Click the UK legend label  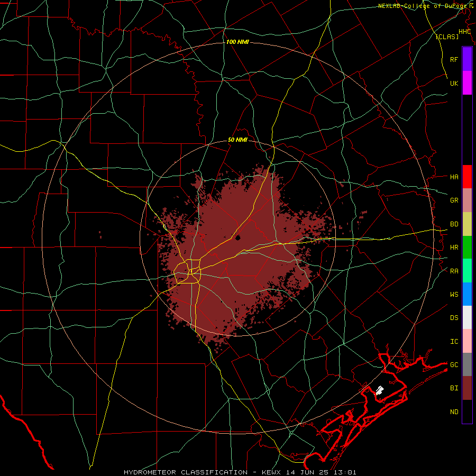(x=454, y=83)
